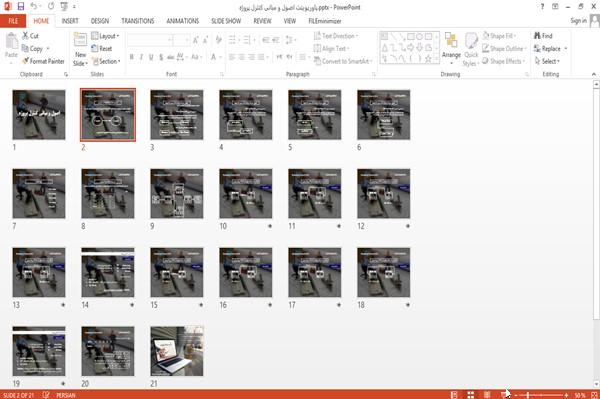This screenshot has height=399, width=600.
Task: Switch to Reading View in status bar
Action: [x=487, y=395]
